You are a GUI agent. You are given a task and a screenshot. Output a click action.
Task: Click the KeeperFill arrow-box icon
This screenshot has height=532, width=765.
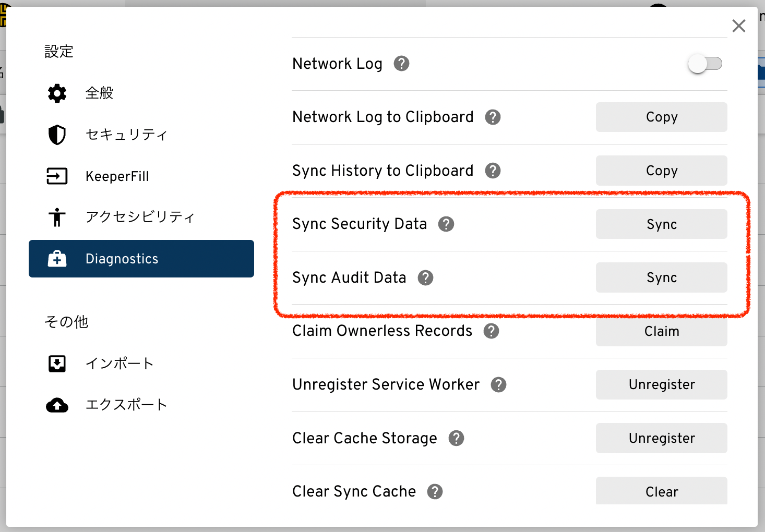tap(57, 176)
